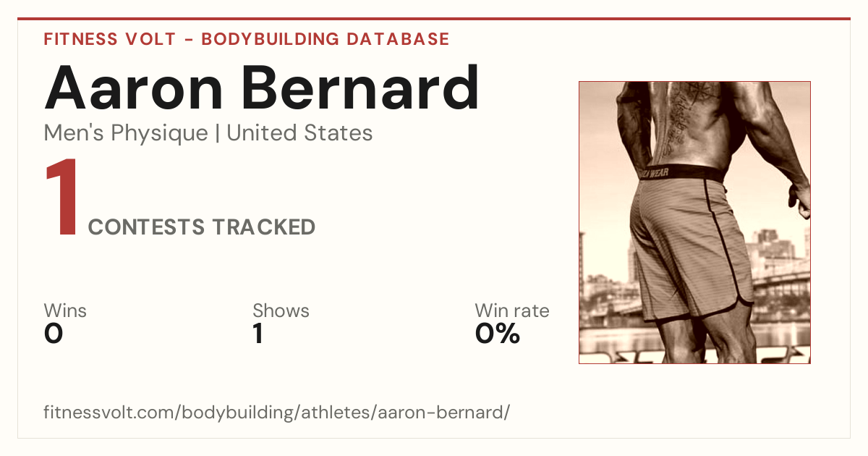
Task: Select the Bodybuilding Database header text
Action: pos(325,39)
